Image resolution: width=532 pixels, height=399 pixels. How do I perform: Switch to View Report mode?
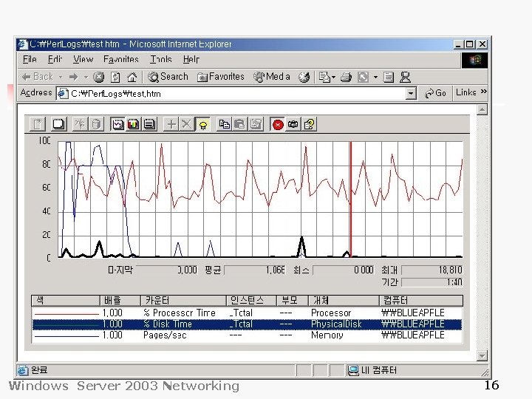point(149,124)
